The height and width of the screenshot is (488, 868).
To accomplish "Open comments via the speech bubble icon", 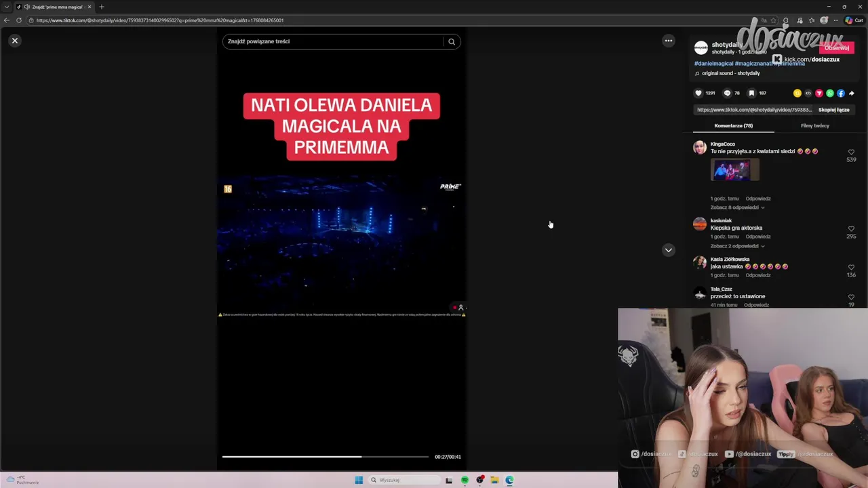I will click(727, 93).
